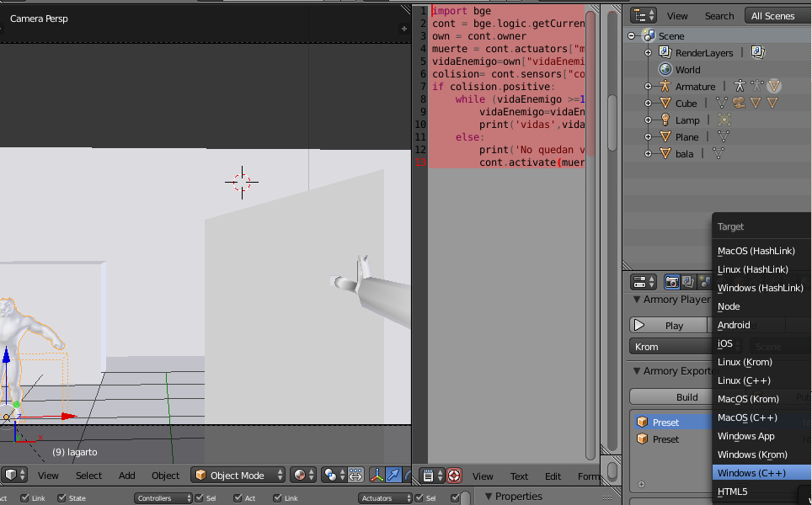Add a new exporter preset with plus icon
812x505 pixels.
coord(641,484)
